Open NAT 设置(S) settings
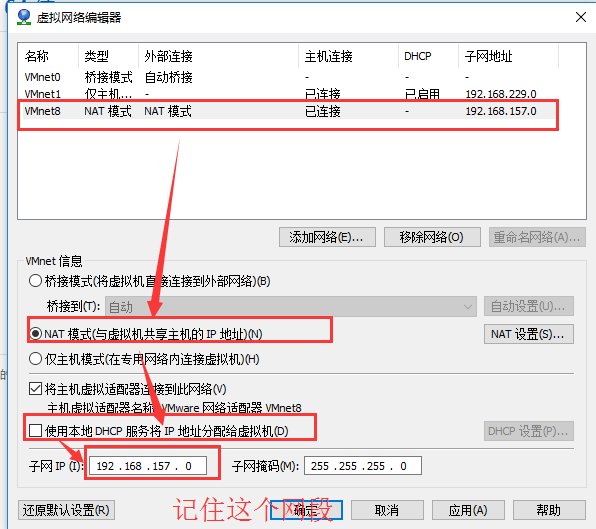The image size is (596, 529). click(x=529, y=334)
